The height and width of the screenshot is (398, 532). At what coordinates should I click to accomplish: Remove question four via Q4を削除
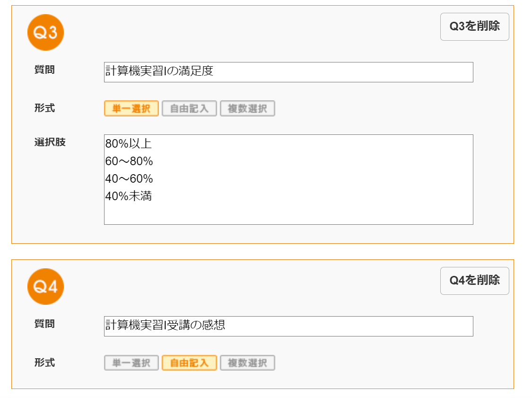pyautogui.click(x=475, y=281)
